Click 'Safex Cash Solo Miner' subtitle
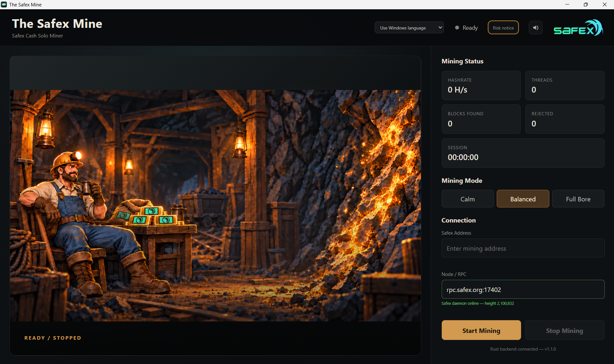Image resolution: width=614 pixels, height=364 pixels. click(x=37, y=36)
